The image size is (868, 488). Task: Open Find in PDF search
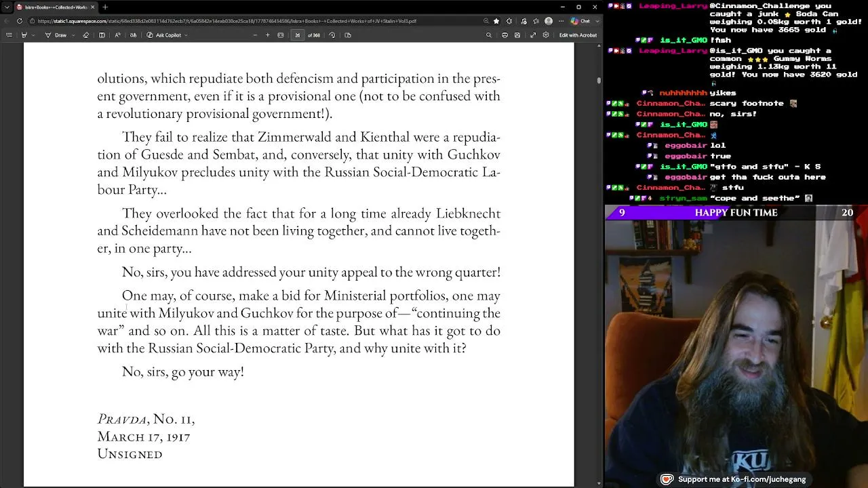(x=489, y=35)
